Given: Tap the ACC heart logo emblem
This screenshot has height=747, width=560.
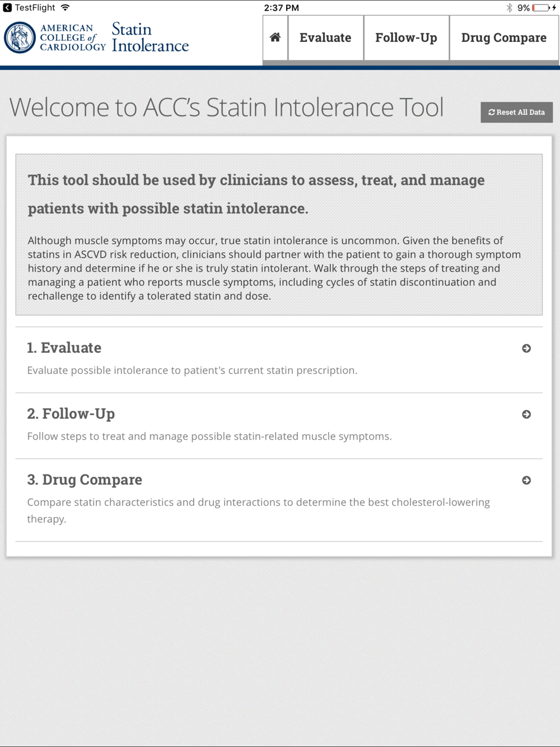Looking at the screenshot, I should point(20,38).
